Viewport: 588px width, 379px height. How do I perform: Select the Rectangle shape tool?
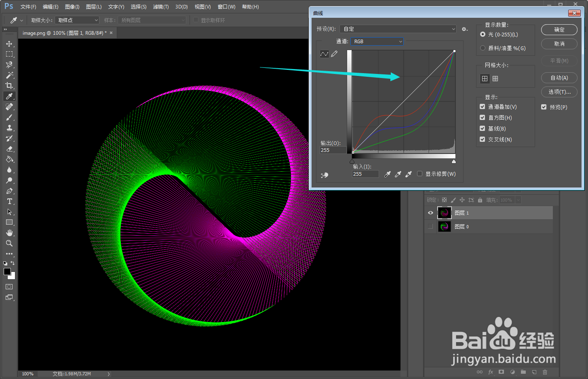pyautogui.click(x=9, y=222)
